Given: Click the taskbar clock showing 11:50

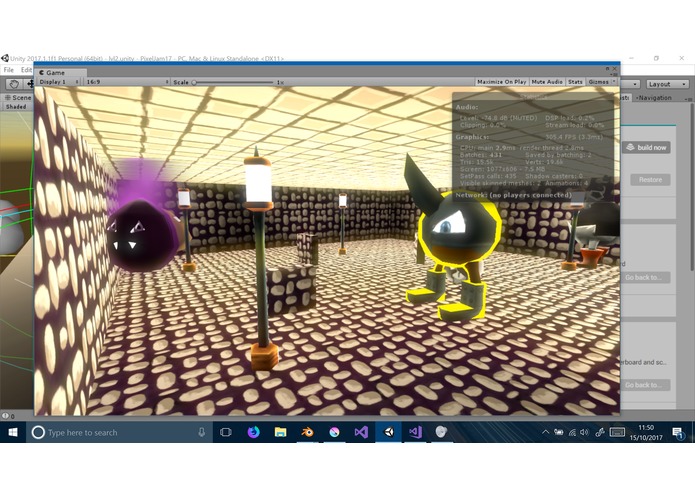Looking at the screenshot, I should click(x=646, y=432).
